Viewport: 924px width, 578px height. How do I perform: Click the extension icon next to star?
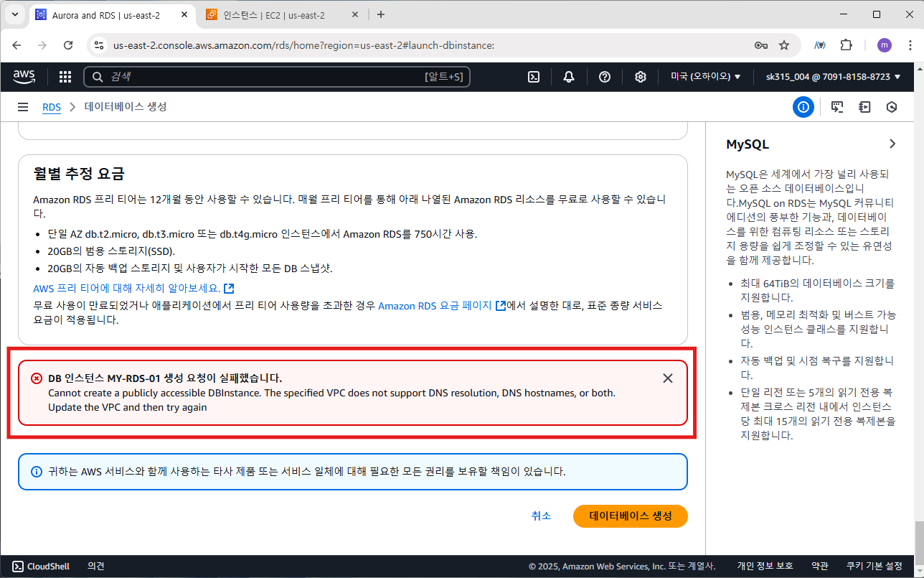point(819,45)
